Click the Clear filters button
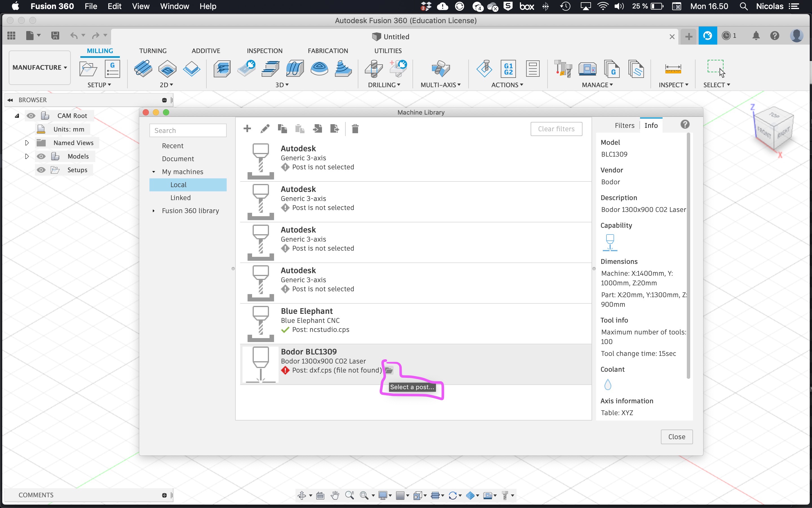Image resolution: width=812 pixels, height=508 pixels. point(556,129)
